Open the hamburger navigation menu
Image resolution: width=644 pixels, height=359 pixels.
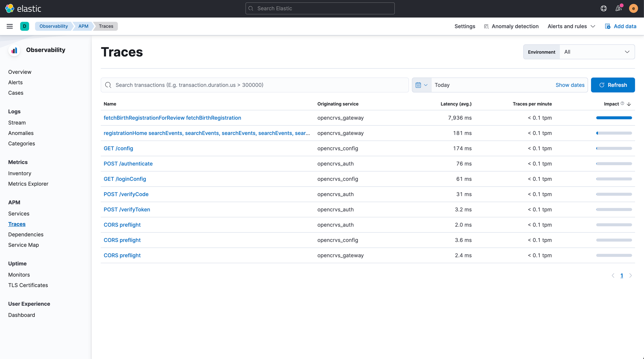tap(10, 26)
